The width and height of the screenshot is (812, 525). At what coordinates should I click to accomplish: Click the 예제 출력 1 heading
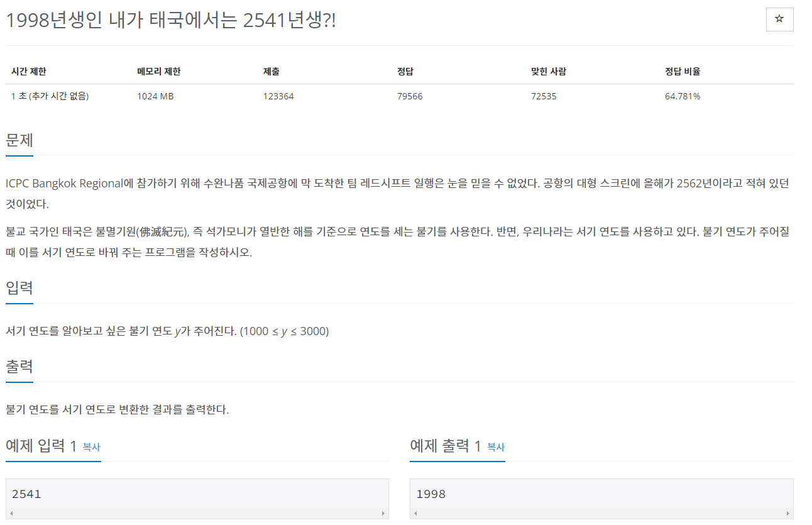(446, 446)
